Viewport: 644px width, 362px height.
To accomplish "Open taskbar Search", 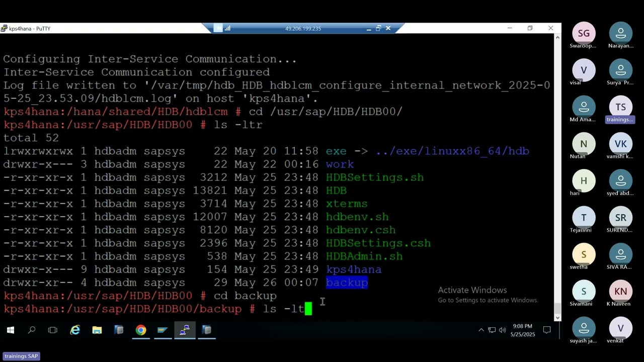I will click(32, 330).
